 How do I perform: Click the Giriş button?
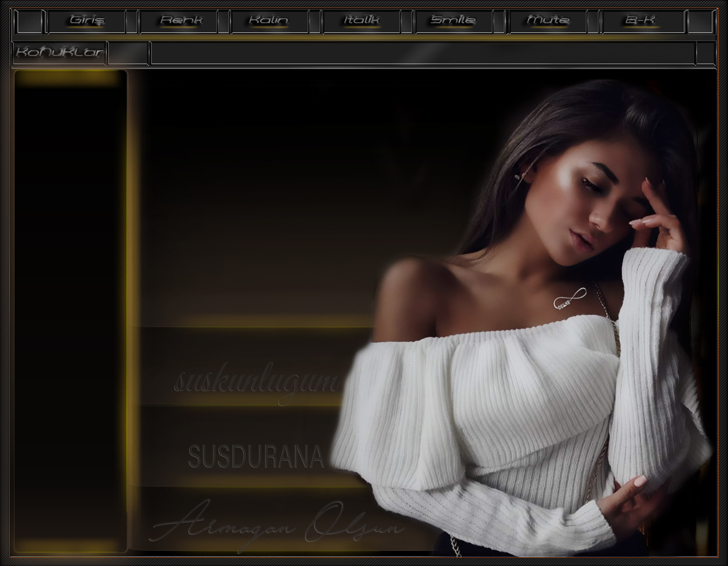point(87,21)
